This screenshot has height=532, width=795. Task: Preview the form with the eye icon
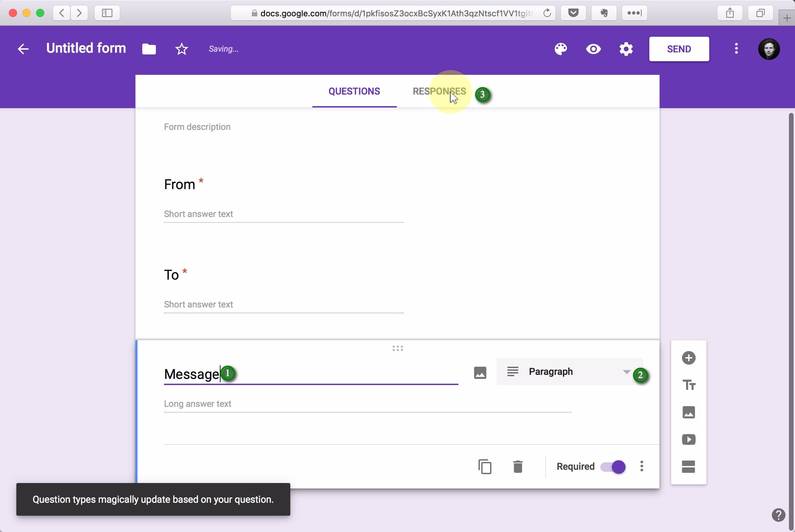[594, 49]
